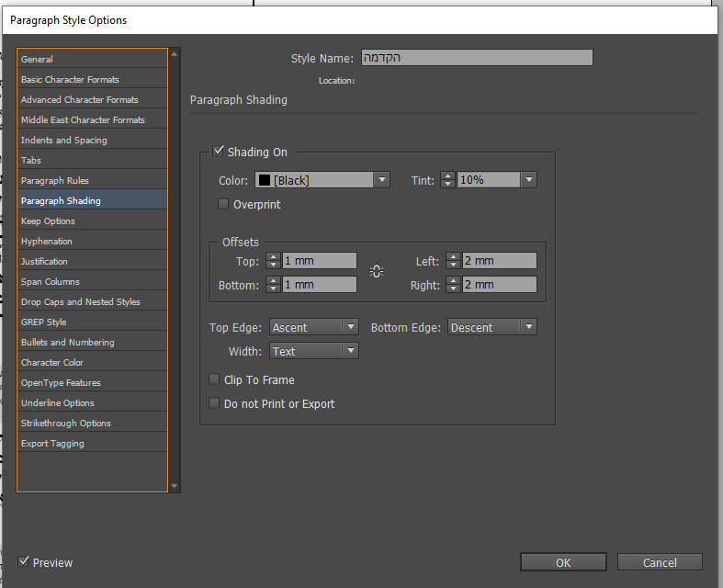Click the Top offset value field
Viewport: 723px width, 588px height.
click(320, 261)
